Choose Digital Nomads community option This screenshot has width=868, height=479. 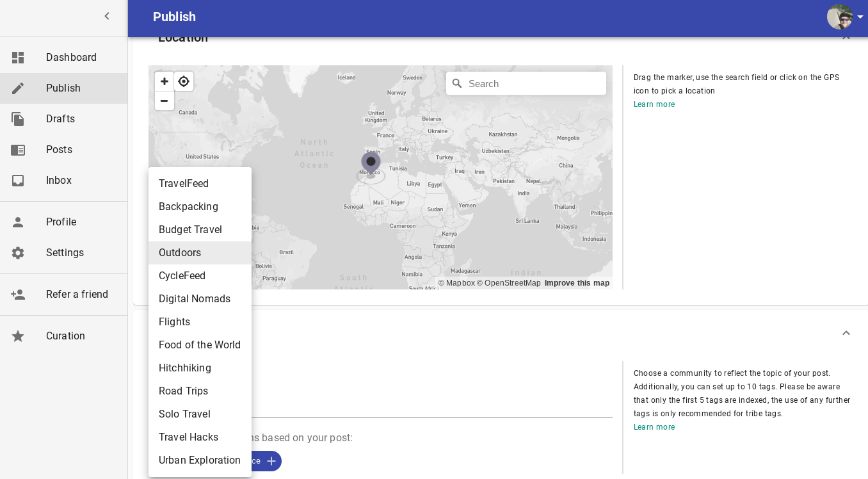(195, 299)
